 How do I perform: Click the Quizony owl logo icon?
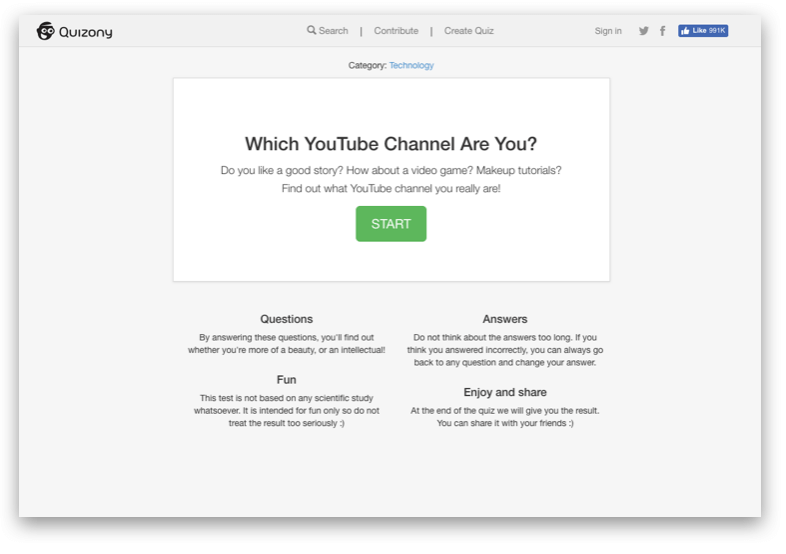point(46,31)
